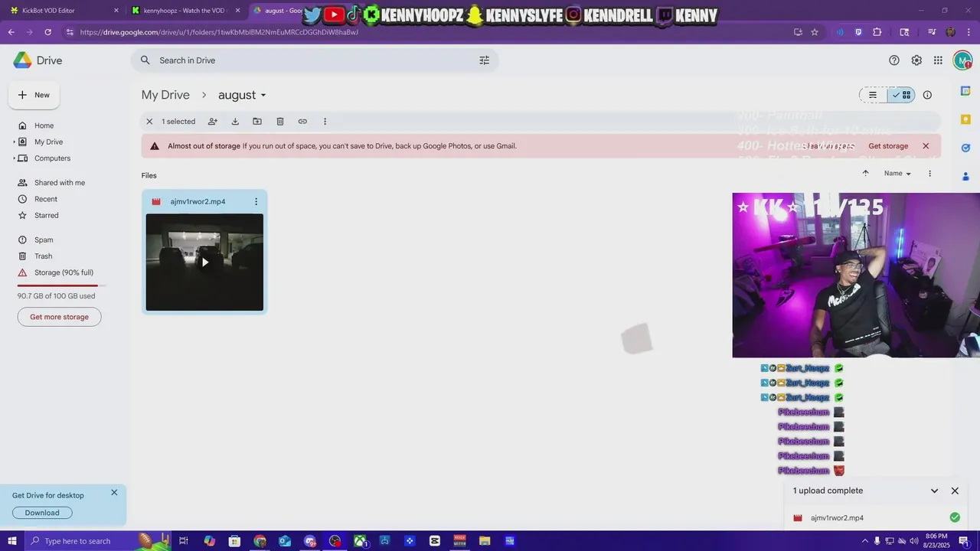Close the Get Drive for desktop promo
Screen dimensions: 980x551
coord(114,493)
